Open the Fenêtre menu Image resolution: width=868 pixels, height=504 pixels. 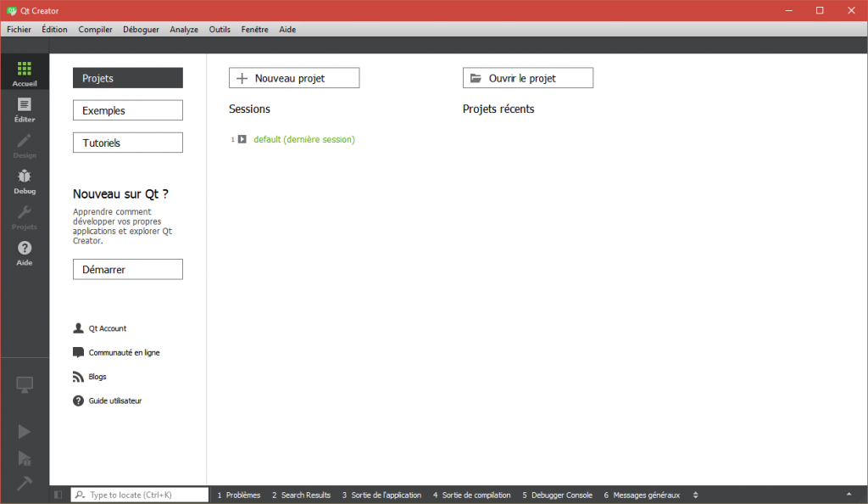pos(254,30)
